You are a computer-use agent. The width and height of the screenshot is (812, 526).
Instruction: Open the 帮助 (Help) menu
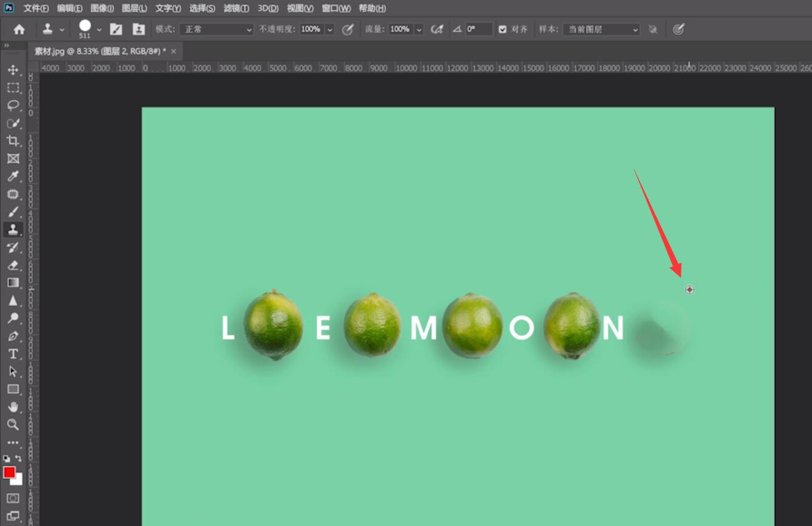click(x=372, y=8)
